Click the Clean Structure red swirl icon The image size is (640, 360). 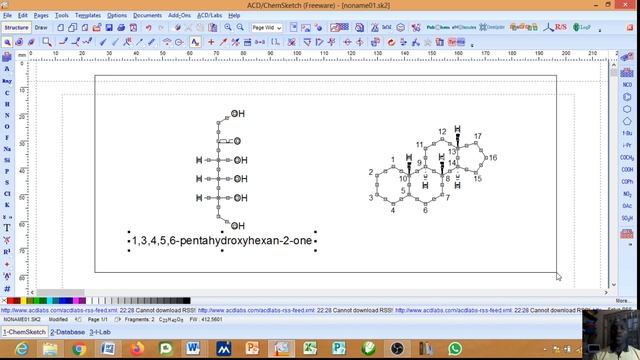click(x=391, y=42)
